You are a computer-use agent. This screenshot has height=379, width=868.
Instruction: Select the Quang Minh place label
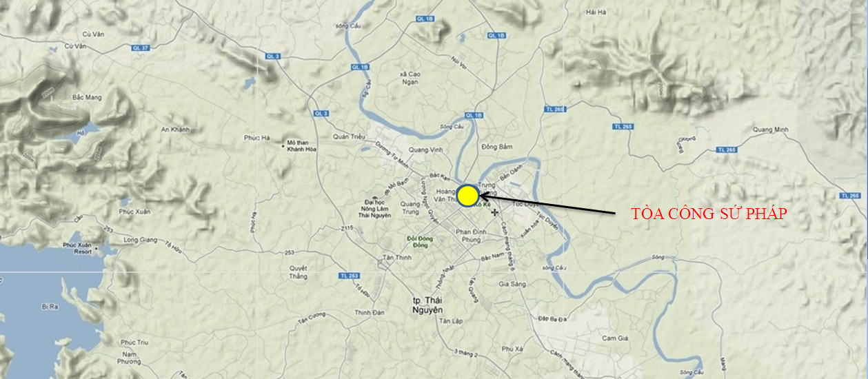[x=770, y=130]
